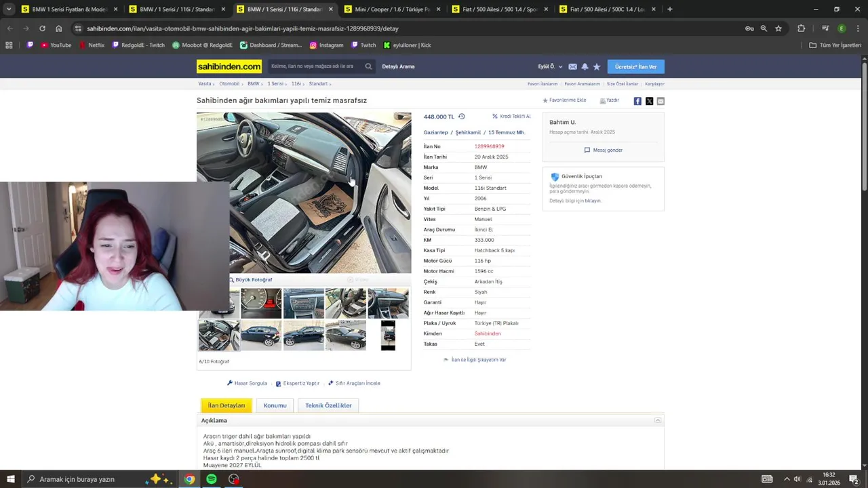Switch to the Mini Cooper 1.6 browser tab

click(x=393, y=9)
